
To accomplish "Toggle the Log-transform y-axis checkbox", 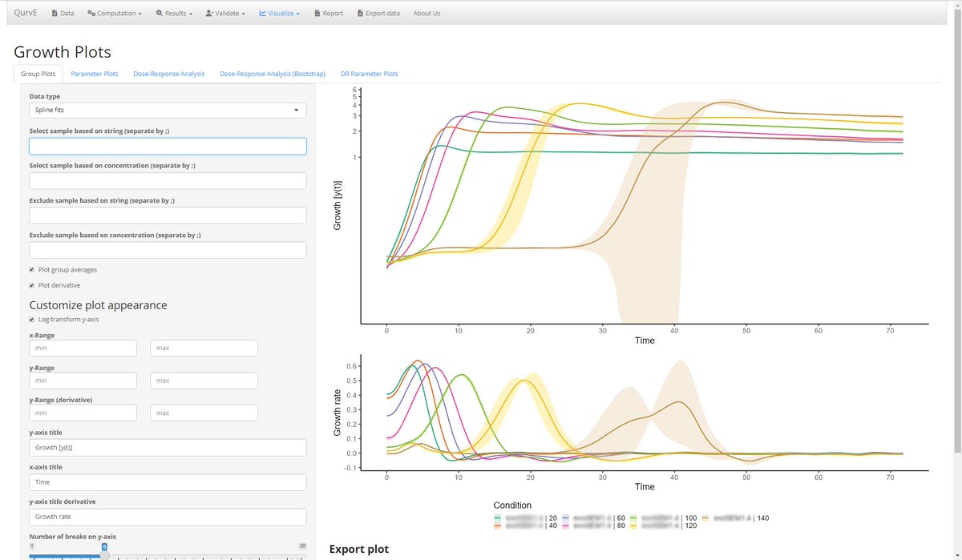I will coord(32,320).
